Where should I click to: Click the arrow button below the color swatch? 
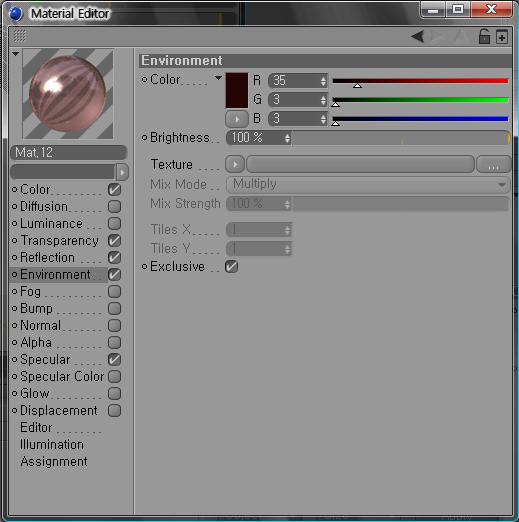(237, 119)
